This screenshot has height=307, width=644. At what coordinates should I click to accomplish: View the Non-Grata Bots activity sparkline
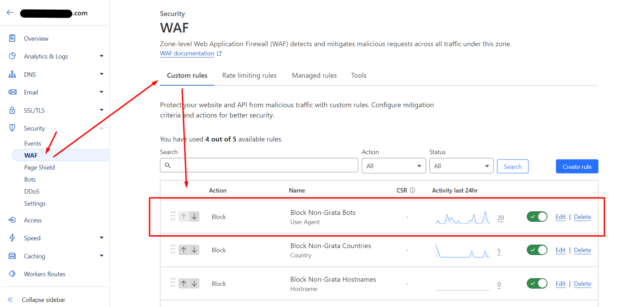463,217
